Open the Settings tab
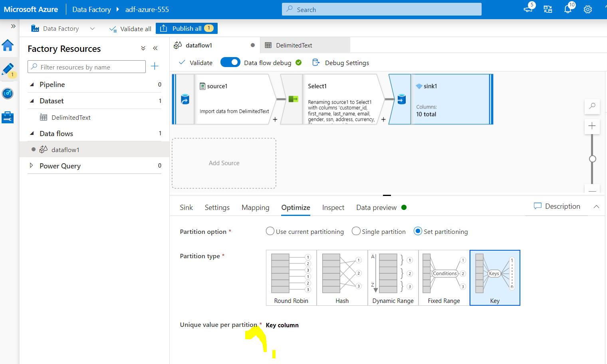 [217, 208]
